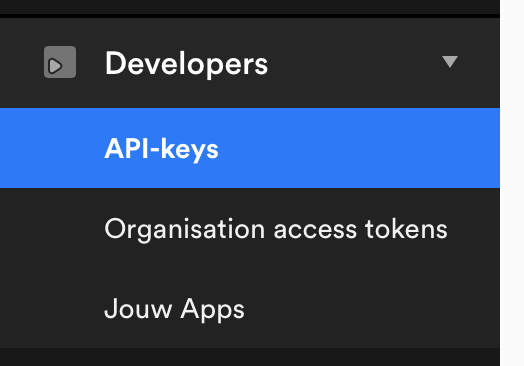Toggle the Developers submenu via the arrow
The width and height of the screenshot is (524, 366).
[450, 62]
